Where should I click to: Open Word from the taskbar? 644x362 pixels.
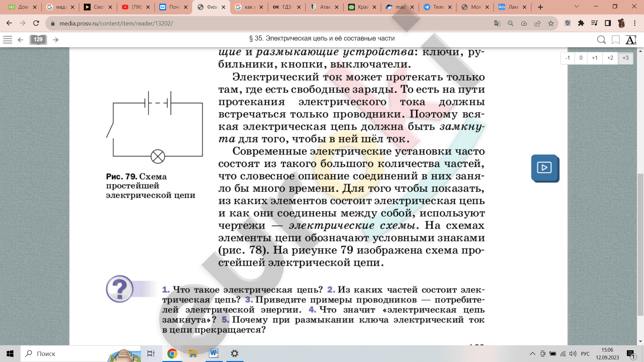tap(214, 353)
